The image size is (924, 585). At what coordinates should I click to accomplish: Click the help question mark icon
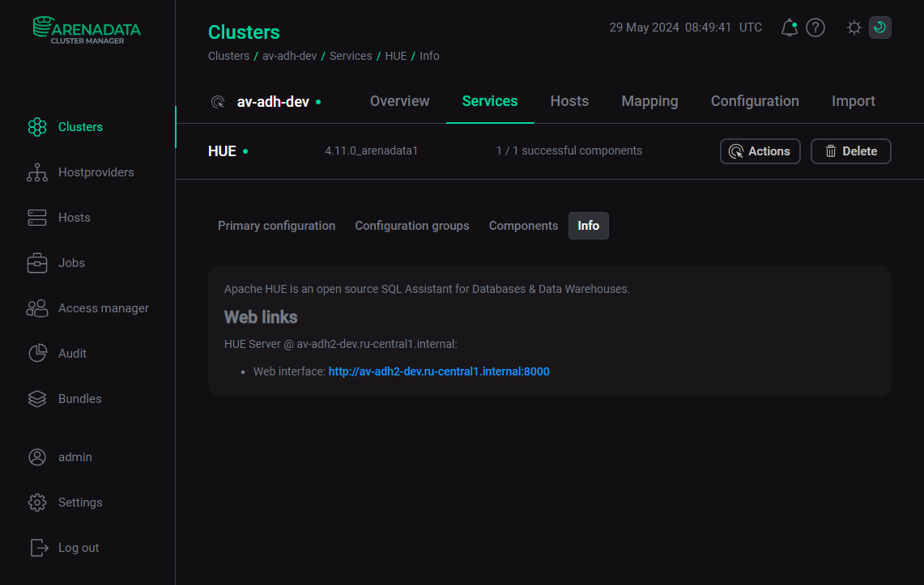(815, 28)
